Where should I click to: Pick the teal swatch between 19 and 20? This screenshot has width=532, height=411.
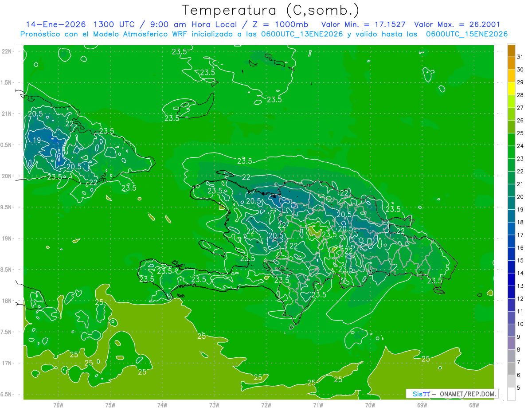click(x=511, y=203)
